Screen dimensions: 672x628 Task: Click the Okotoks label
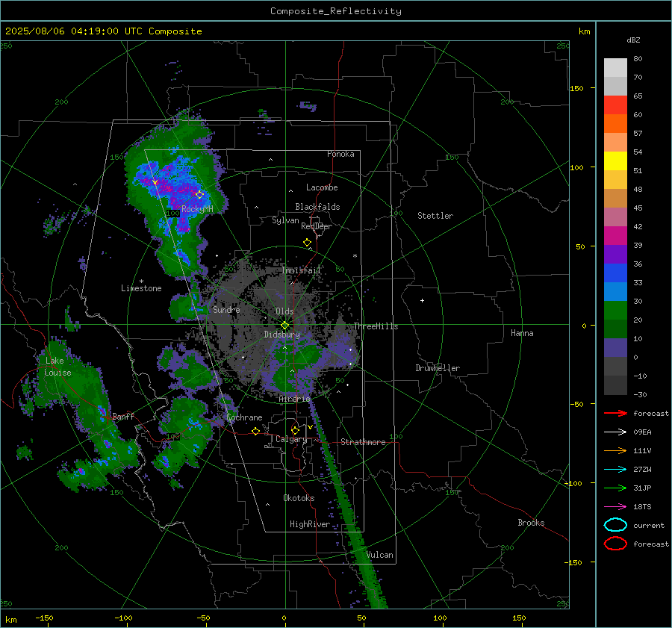(x=299, y=498)
